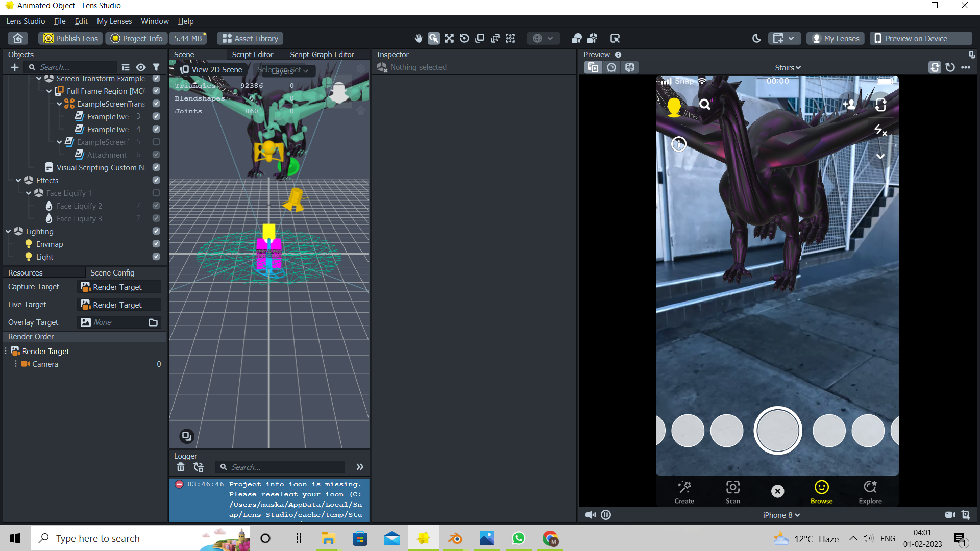The width and height of the screenshot is (980, 551).
Task: Click the Logger search field
Action: click(286, 467)
